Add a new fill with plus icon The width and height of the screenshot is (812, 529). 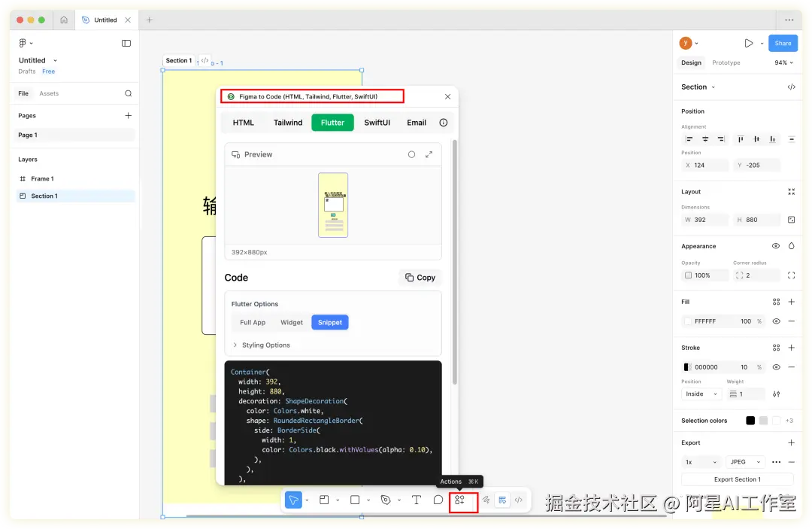791,302
